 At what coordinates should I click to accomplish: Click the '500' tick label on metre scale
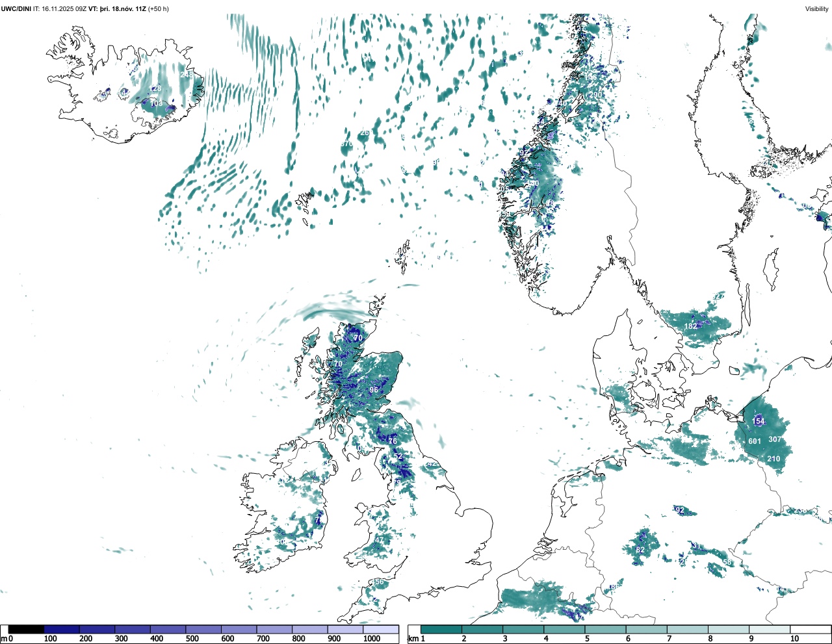(192, 639)
